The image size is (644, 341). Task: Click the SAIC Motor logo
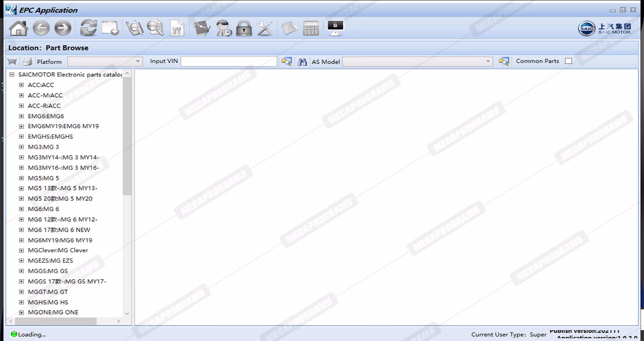(604, 28)
